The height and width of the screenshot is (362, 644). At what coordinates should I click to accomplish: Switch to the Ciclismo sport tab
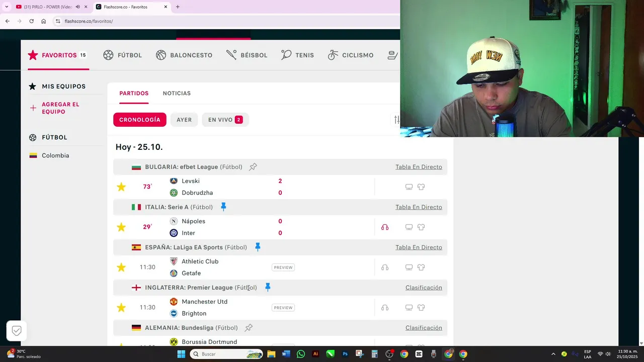(351, 55)
